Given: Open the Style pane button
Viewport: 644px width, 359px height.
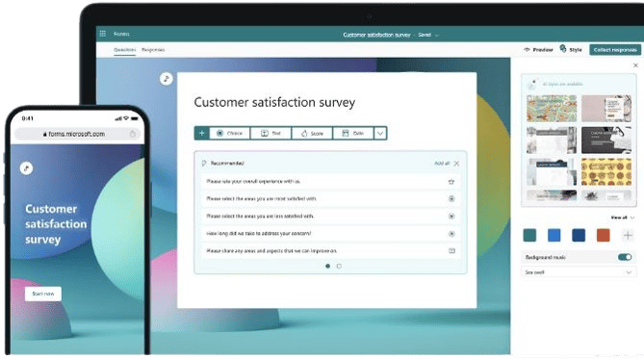Looking at the screenshot, I should coord(571,49).
